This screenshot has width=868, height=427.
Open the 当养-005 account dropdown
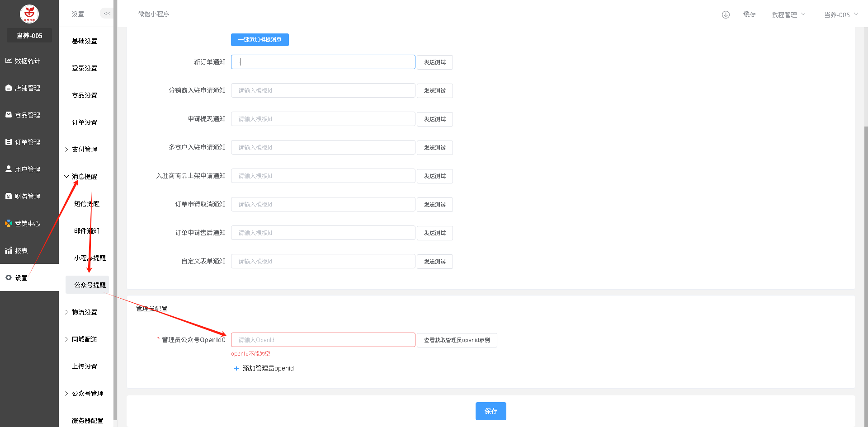840,14
